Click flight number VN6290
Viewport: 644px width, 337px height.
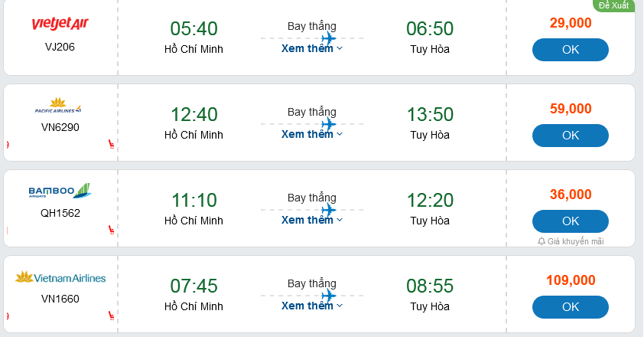click(60, 127)
